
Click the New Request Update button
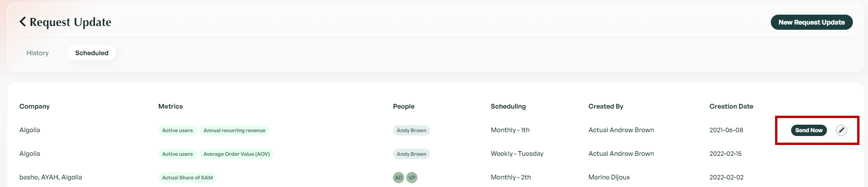point(811,22)
